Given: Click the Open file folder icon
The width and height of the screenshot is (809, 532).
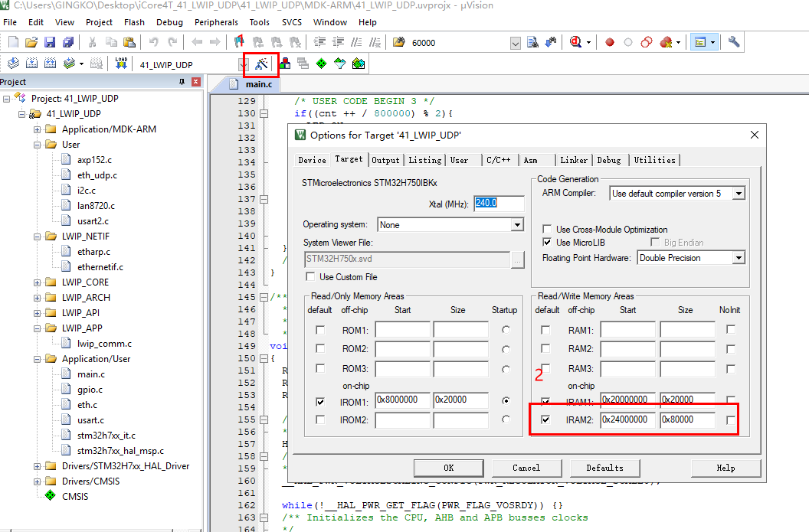Looking at the screenshot, I should point(31,43).
